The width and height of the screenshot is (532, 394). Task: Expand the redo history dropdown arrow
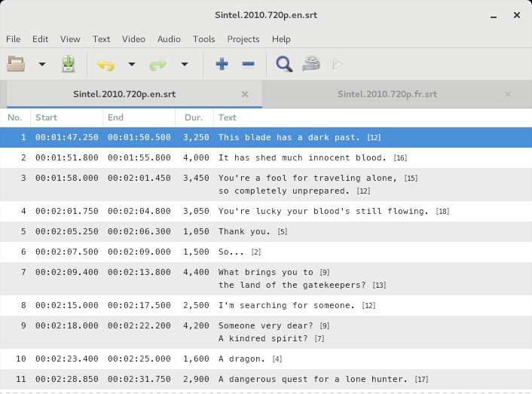184,64
